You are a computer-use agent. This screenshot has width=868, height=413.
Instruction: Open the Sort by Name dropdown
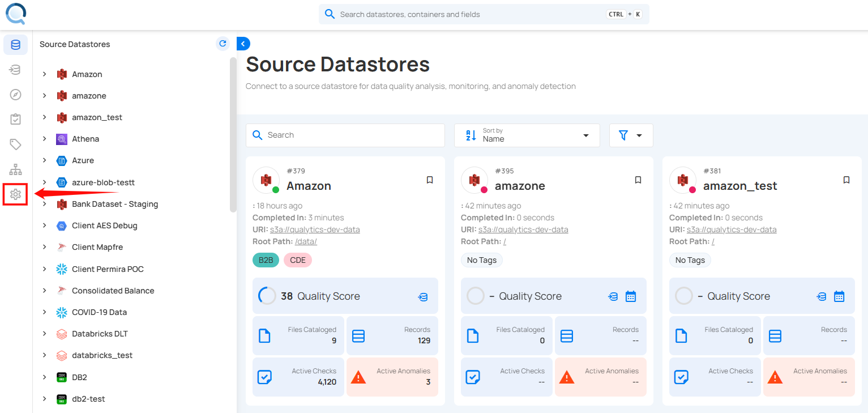click(527, 135)
